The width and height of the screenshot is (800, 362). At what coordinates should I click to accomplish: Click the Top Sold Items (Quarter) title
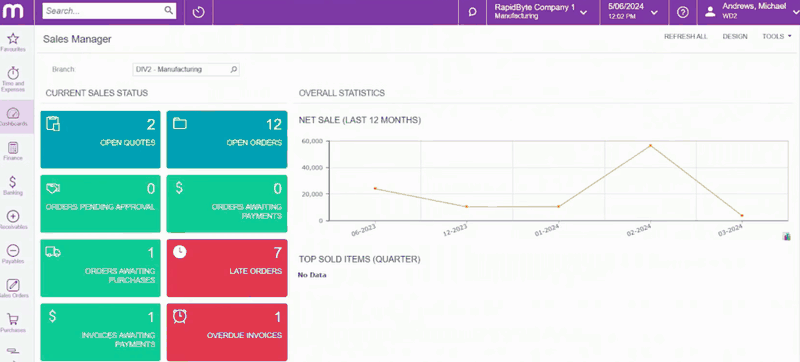(360, 260)
